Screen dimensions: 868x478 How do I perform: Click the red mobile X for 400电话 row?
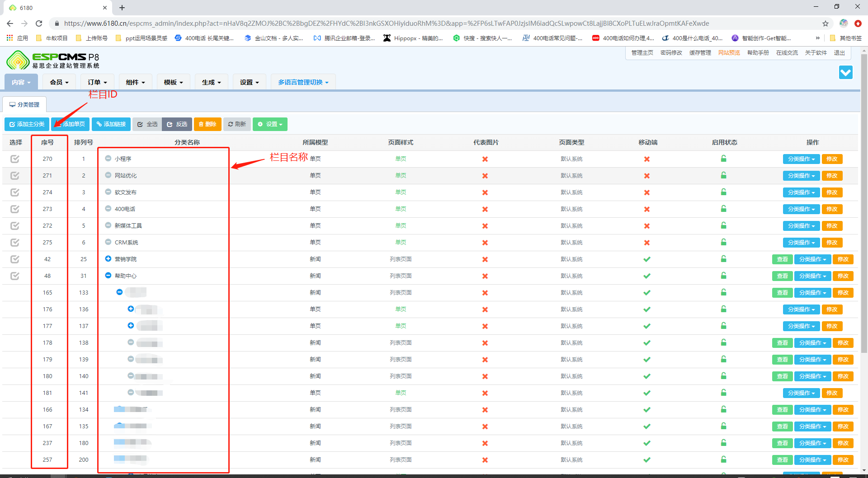[647, 209]
